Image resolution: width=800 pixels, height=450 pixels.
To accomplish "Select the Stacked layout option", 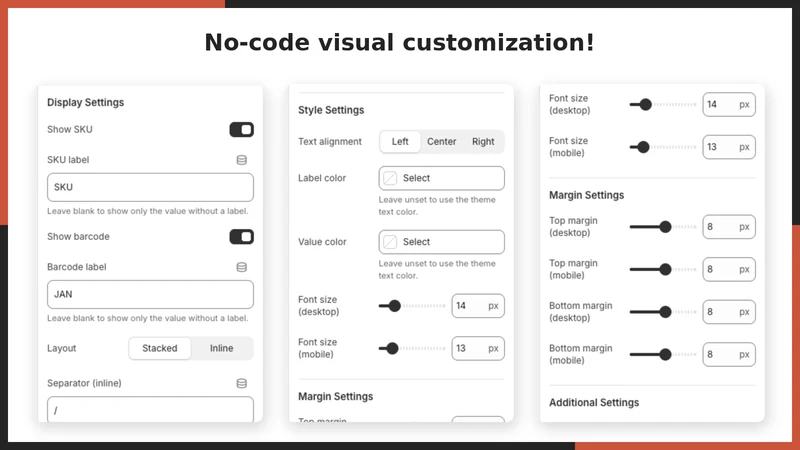I will pos(160,348).
